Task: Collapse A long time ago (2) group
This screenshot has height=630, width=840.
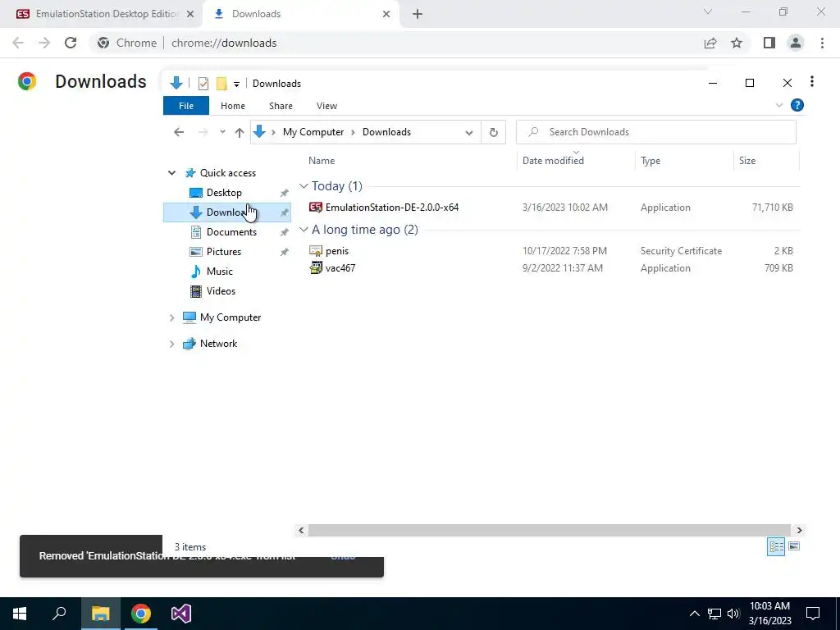Action: tap(304, 230)
